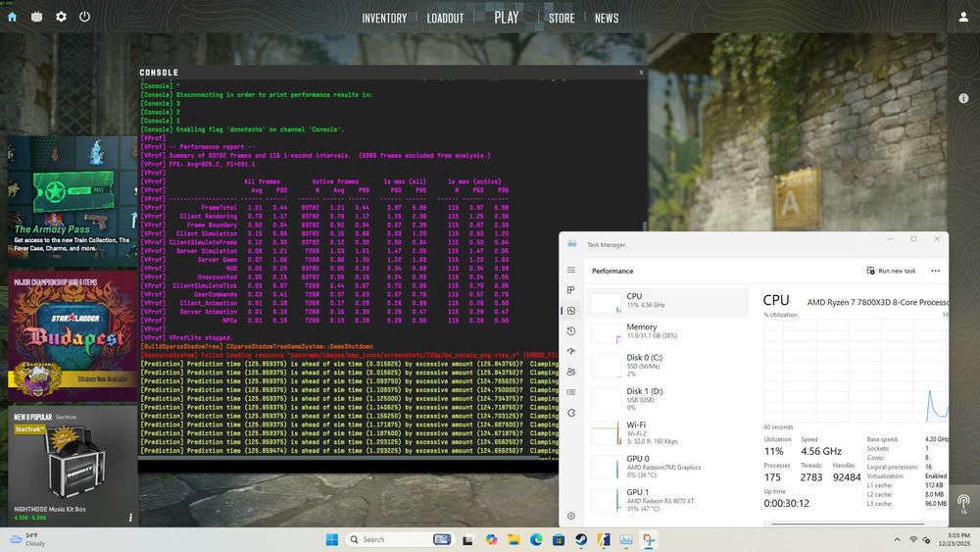Click the Snipping Tool taskbar icon
The width and height of the screenshot is (980, 552).
pos(649,539)
